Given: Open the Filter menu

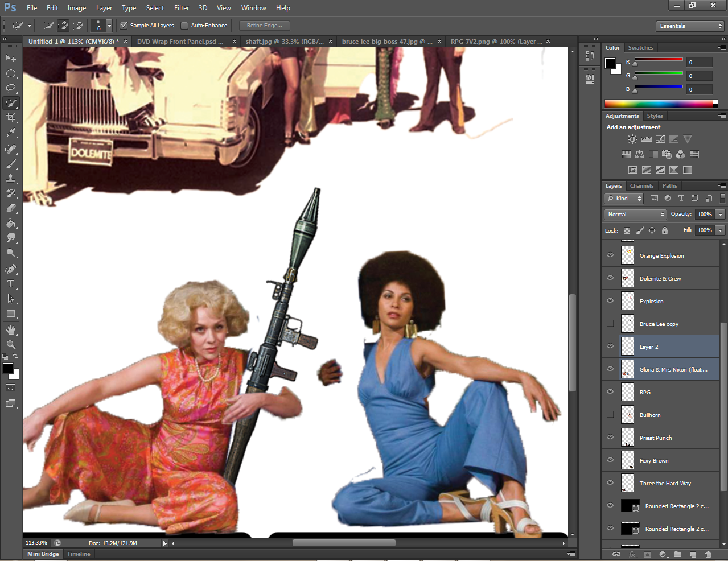Looking at the screenshot, I should pos(182,8).
